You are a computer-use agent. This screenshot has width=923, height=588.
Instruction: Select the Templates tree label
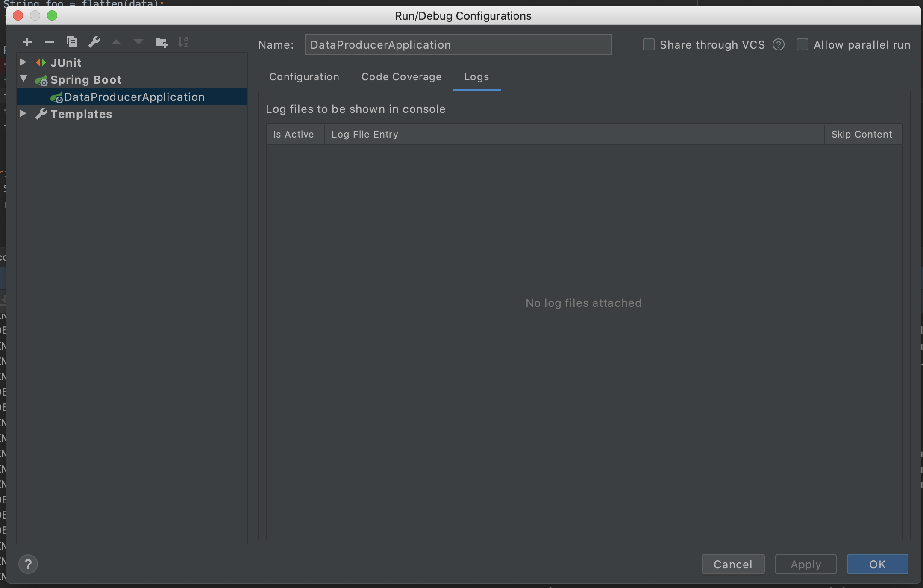81,114
